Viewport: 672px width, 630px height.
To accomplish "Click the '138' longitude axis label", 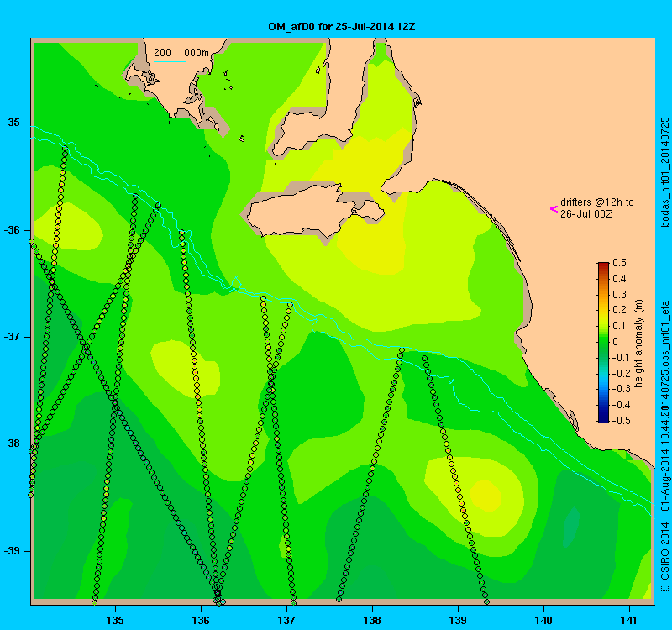I will [372, 621].
